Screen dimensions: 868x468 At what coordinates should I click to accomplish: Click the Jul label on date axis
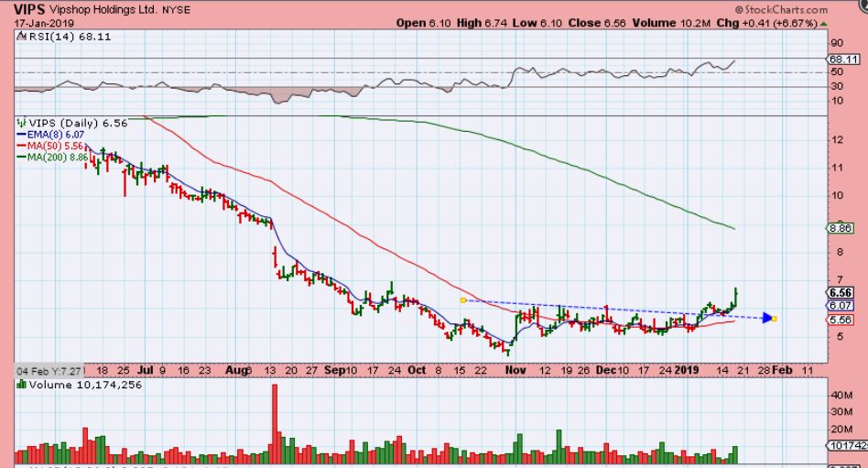pyautogui.click(x=145, y=370)
